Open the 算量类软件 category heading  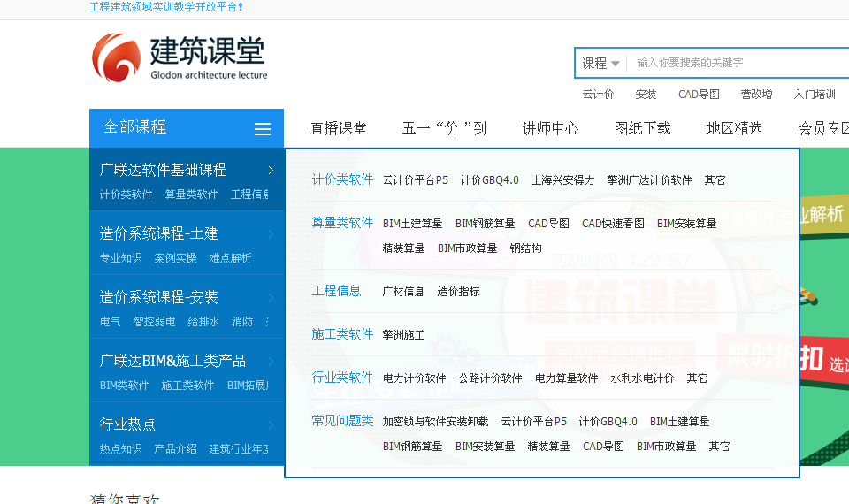[x=342, y=223]
